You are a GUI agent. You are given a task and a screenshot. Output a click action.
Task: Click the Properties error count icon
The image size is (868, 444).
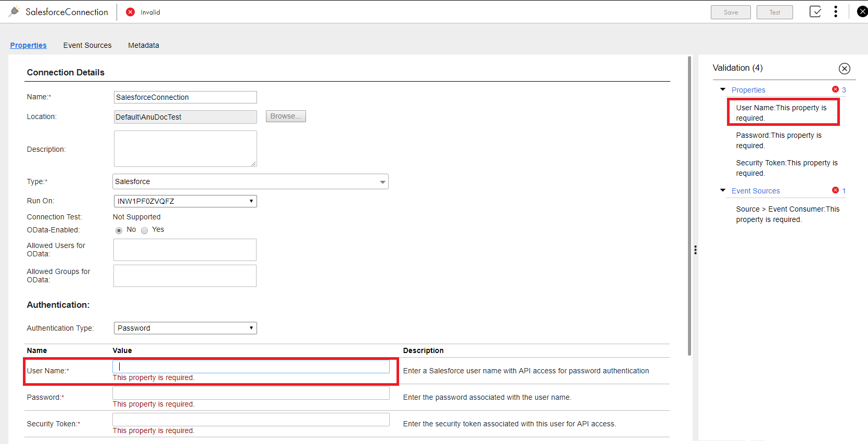[x=835, y=89]
